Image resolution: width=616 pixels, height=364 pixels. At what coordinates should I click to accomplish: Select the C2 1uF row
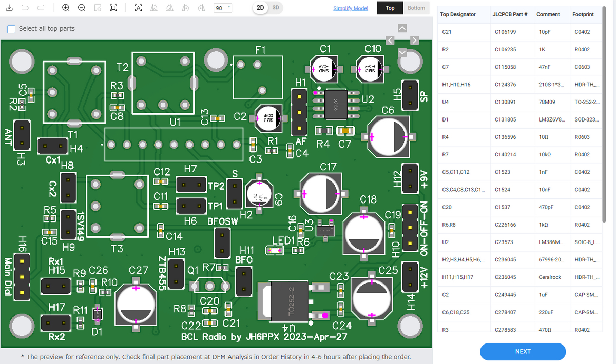(519, 294)
